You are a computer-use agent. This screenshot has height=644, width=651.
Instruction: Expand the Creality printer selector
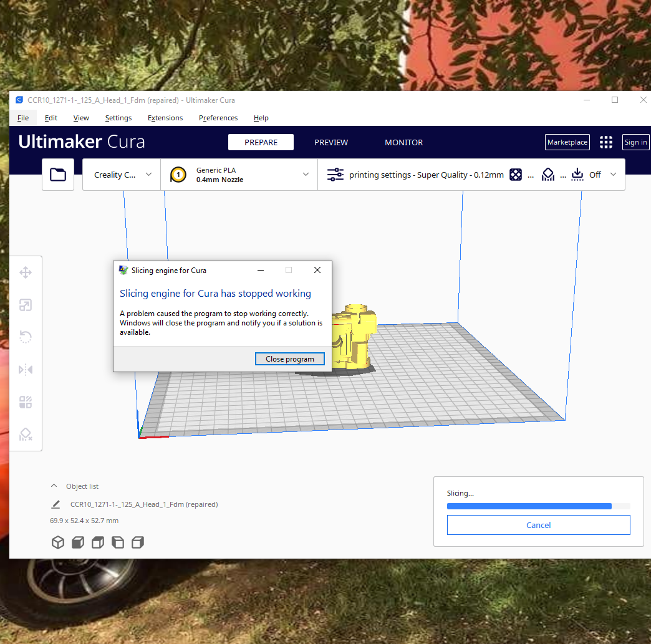122,175
